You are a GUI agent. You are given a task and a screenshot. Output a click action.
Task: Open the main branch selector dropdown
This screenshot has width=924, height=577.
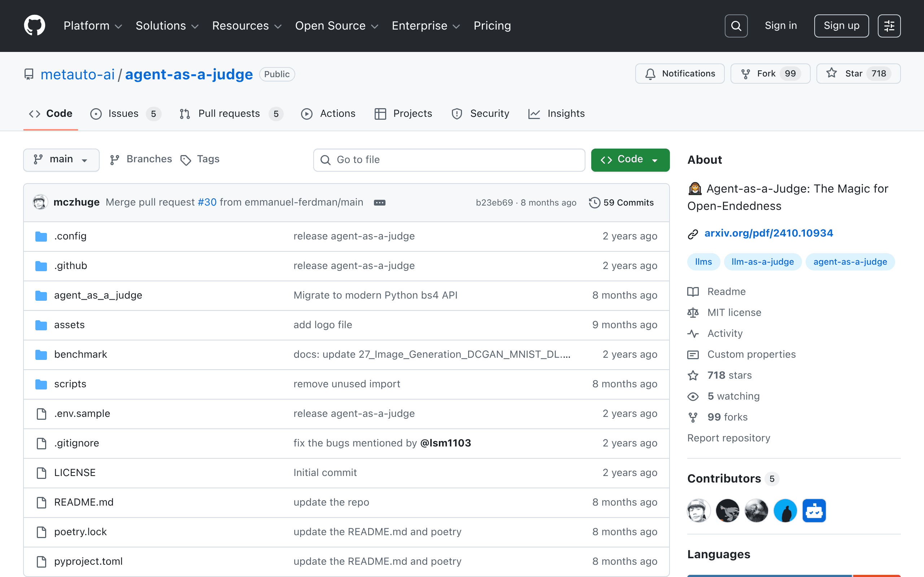pyautogui.click(x=61, y=159)
